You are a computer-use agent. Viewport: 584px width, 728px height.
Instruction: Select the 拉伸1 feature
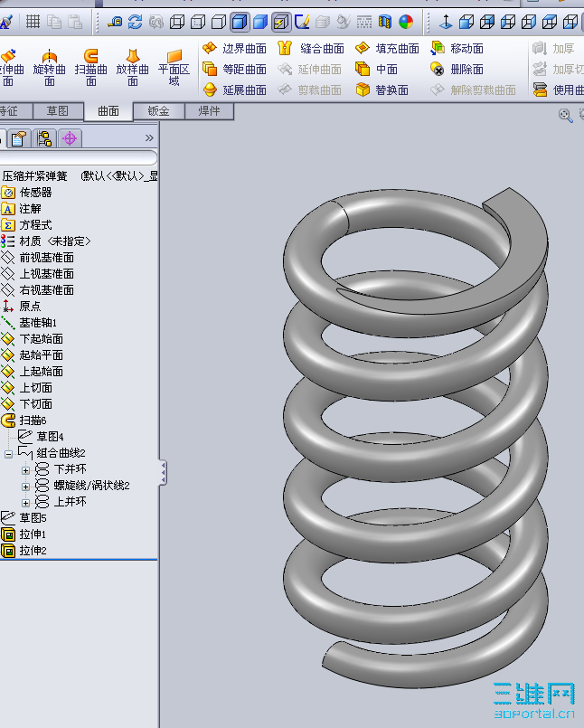coord(24,534)
